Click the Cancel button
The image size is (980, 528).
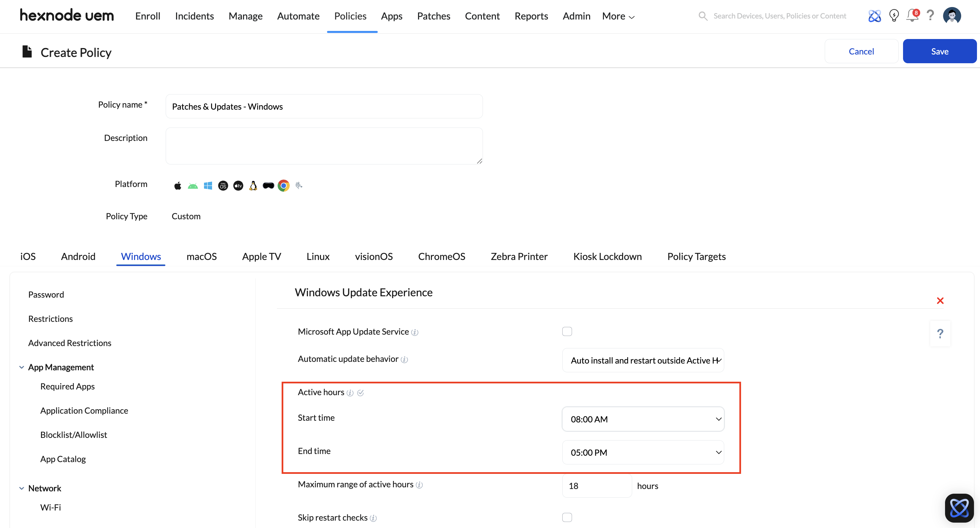861,51
